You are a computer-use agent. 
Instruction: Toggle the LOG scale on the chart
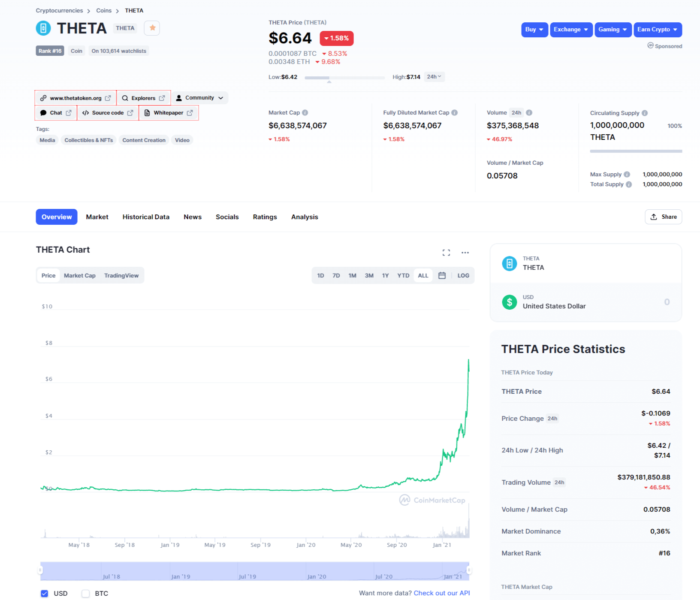463,275
